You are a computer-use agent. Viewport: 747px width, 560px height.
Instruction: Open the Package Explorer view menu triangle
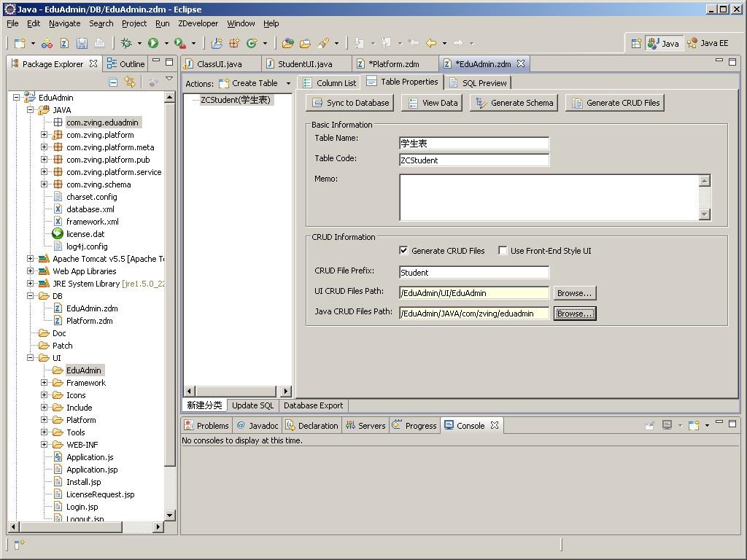coord(169,79)
